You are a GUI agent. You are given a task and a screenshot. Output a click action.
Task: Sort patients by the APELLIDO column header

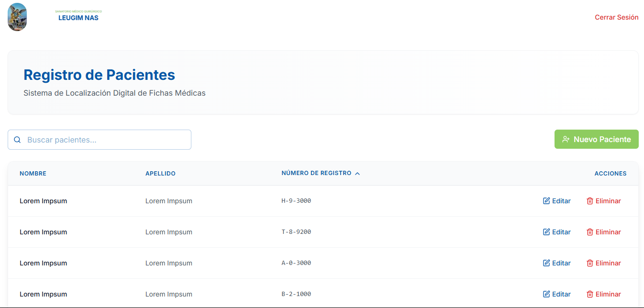pos(160,173)
